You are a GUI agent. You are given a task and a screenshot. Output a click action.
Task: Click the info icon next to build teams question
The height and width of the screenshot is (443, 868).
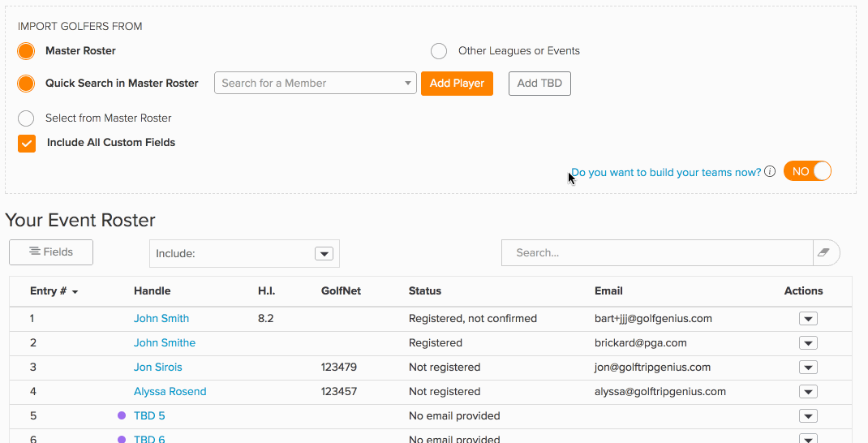770,172
